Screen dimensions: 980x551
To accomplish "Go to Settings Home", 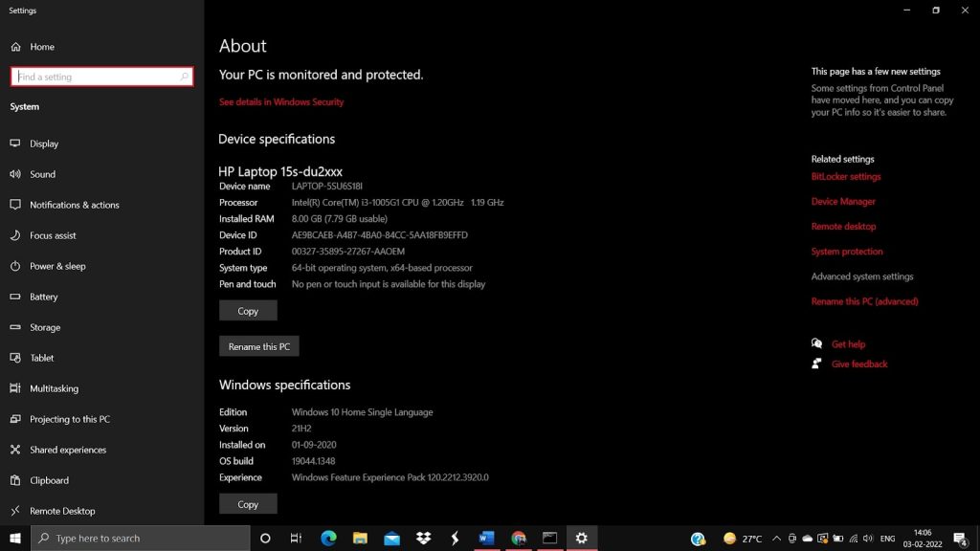I will [33, 47].
